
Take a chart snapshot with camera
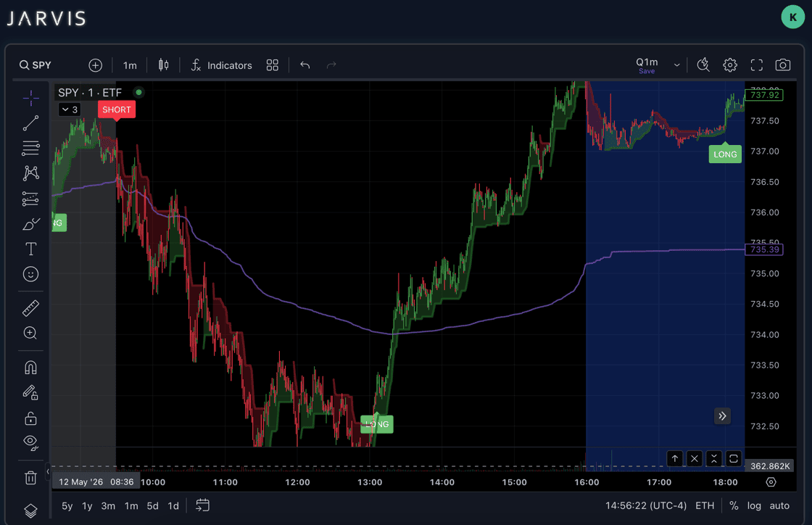click(x=783, y=65)
